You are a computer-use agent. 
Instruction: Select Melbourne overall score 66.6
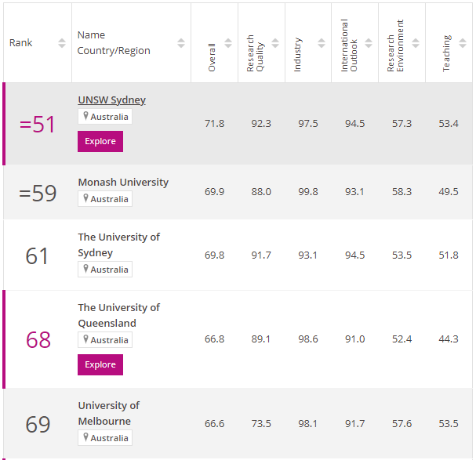214,424
